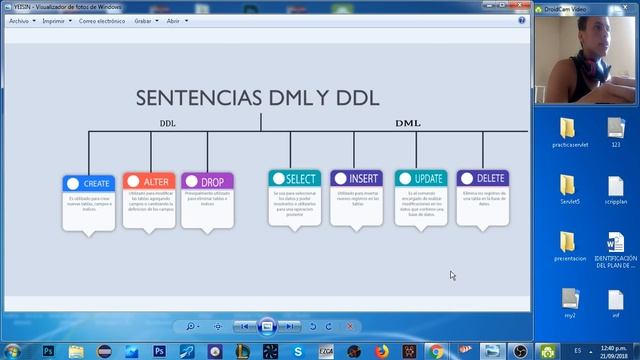Open the Grabar dropdown menu

(146, 21)
